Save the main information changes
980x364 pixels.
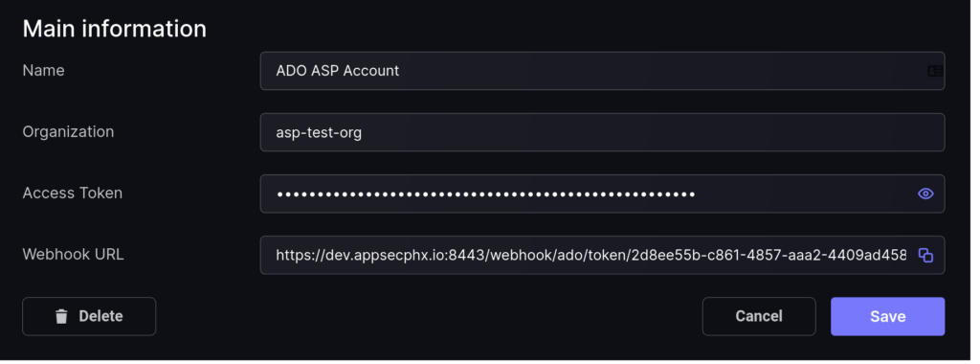[887, 316]
